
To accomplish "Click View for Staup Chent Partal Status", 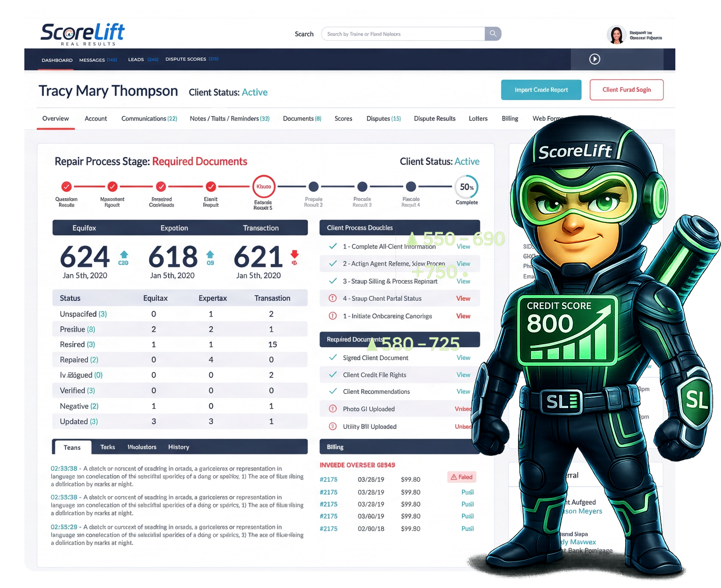I will coord(463,298).
